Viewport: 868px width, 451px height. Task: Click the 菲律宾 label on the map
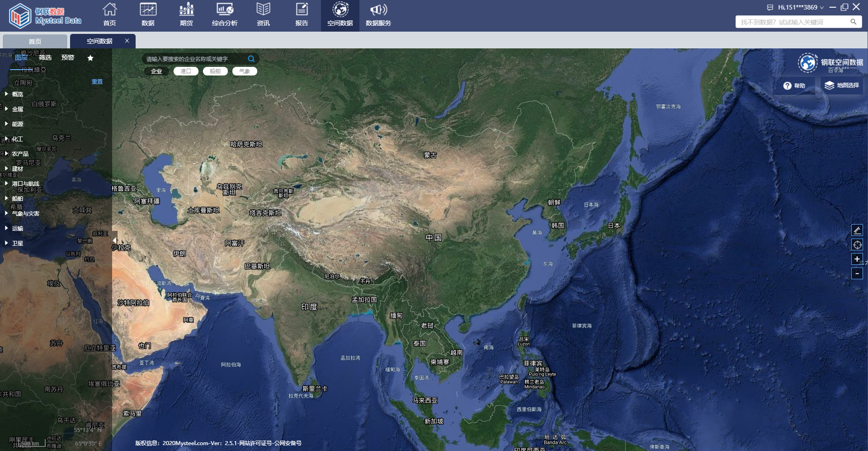point(533,363)
